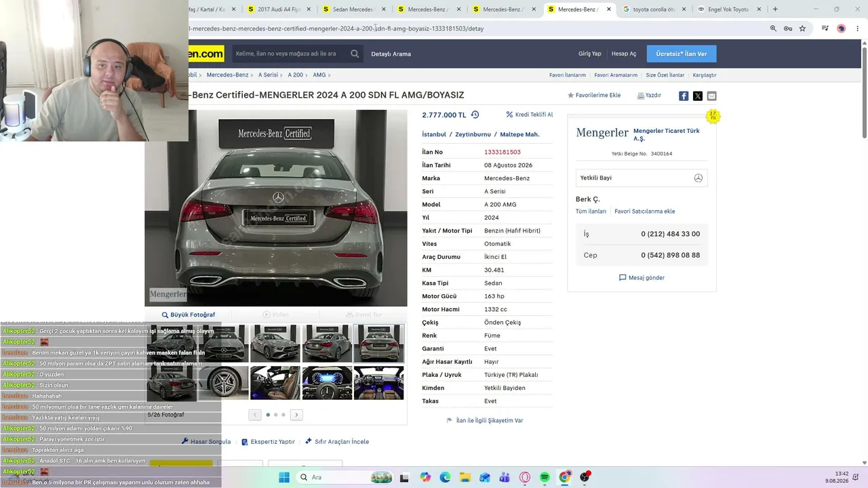Open Detaylı Arama link
This screenshot has height=488, width=868.
pyautogui.click(x=391, y=54)
